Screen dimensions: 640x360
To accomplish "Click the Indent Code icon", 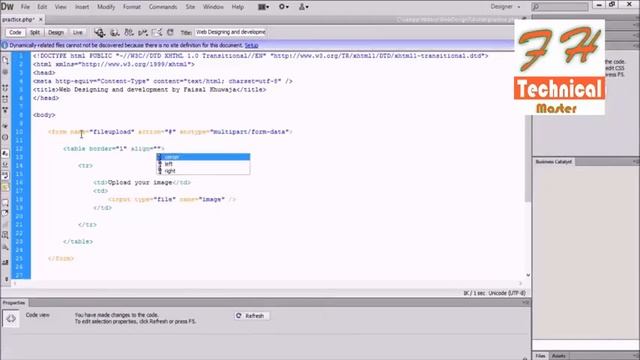I will tap(5, 263).
